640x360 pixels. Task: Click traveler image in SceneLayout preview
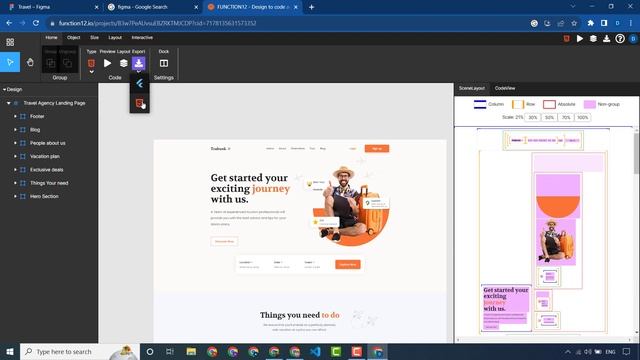[556, 242]
